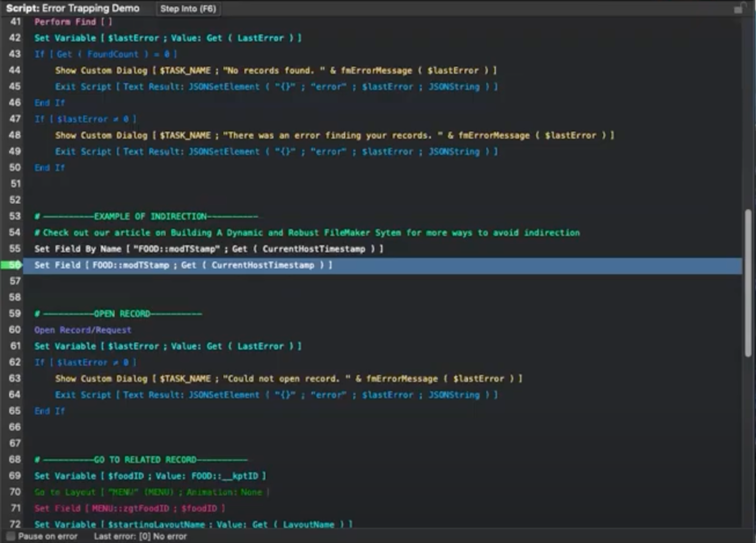
Task: Set a breakpoint on line number 60
Action: [15, 330]
